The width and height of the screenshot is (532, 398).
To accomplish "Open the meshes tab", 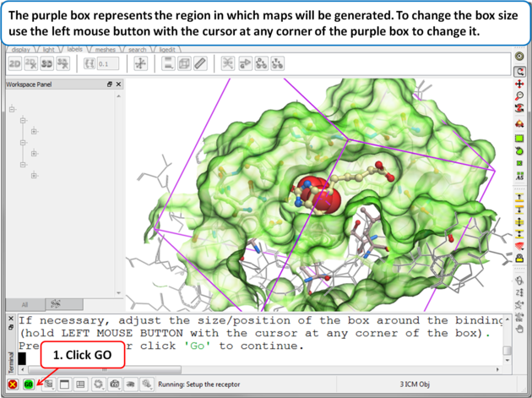I will 105,50.
